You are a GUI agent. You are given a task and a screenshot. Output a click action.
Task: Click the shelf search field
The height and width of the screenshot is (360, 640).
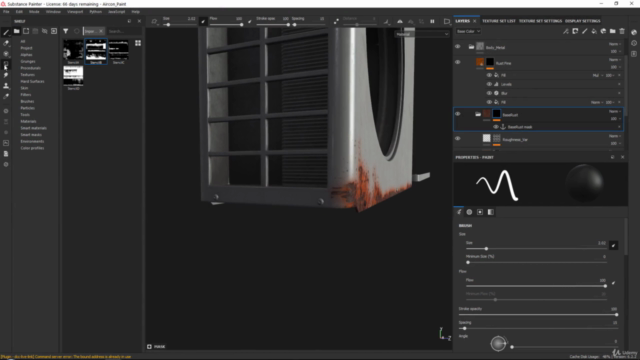[124, 31]
